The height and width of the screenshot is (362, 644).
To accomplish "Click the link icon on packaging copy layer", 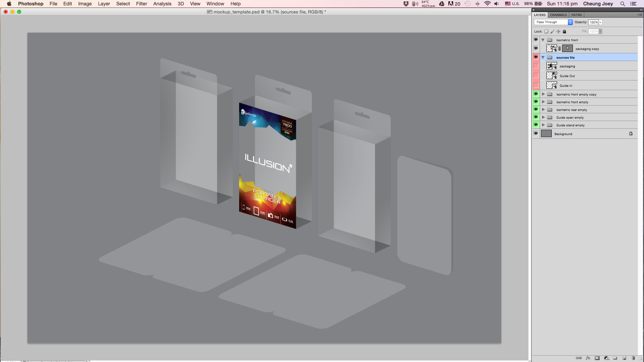I will coord(559,49).
